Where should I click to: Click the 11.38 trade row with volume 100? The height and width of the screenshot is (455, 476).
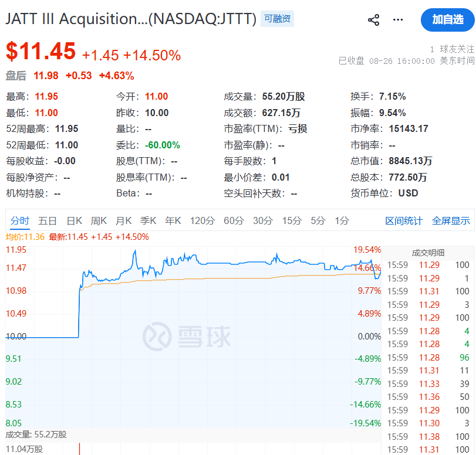click(x=428, y=436)
